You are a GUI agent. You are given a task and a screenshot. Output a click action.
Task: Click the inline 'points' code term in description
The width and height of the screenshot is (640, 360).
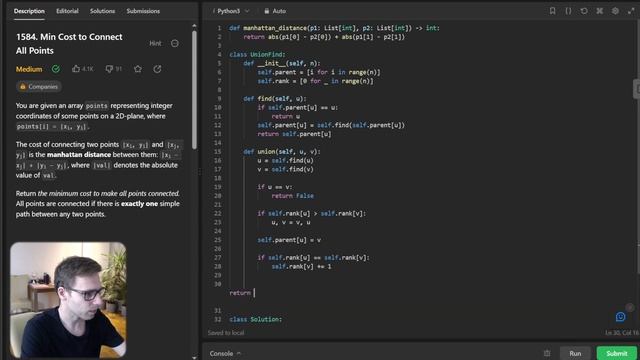click(x=97, y=106)
